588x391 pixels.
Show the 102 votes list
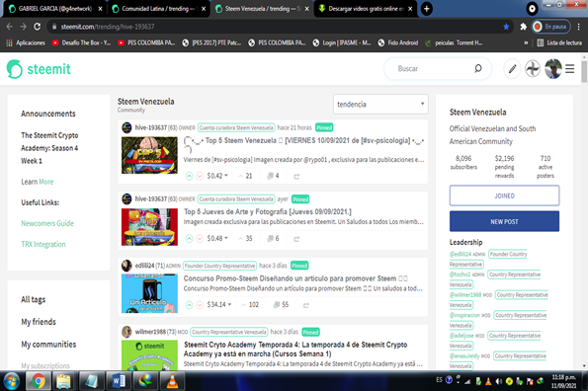tap(250, 305)
